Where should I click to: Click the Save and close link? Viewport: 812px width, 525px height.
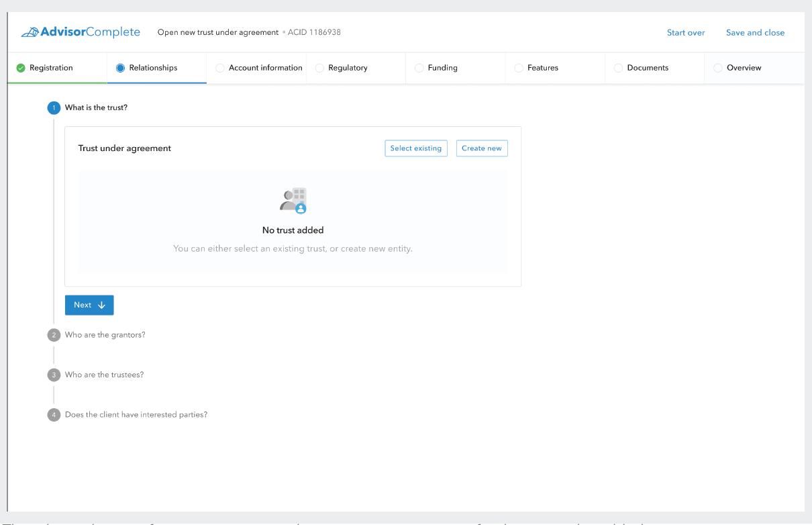755,32
